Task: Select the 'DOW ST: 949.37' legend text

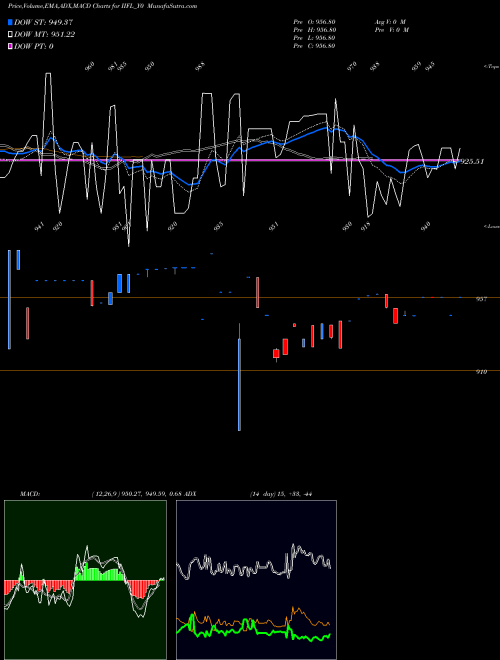Action: (x=44, y=22)
